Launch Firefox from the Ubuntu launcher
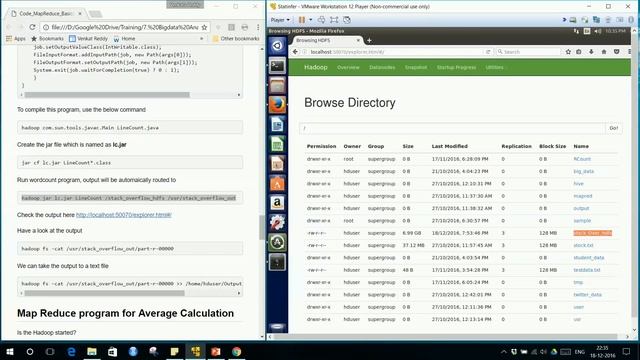The height and width of the screenshot is (360, 640). 277,105
